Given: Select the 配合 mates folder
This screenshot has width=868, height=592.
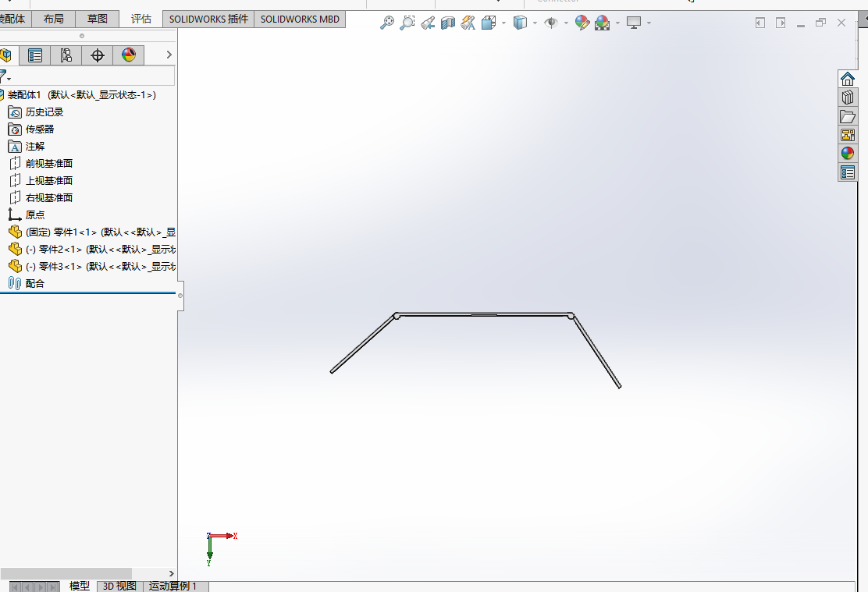Looking at the screenshot, I should pyautogui.click(x=27, y=284).
